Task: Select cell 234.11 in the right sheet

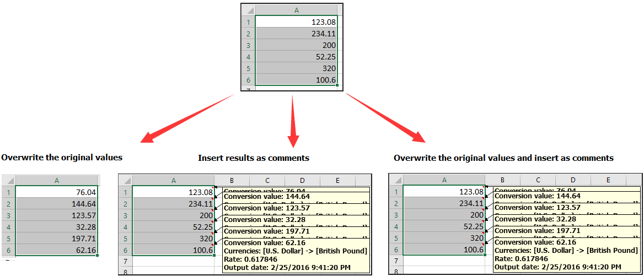Action: tap(444, 203)
